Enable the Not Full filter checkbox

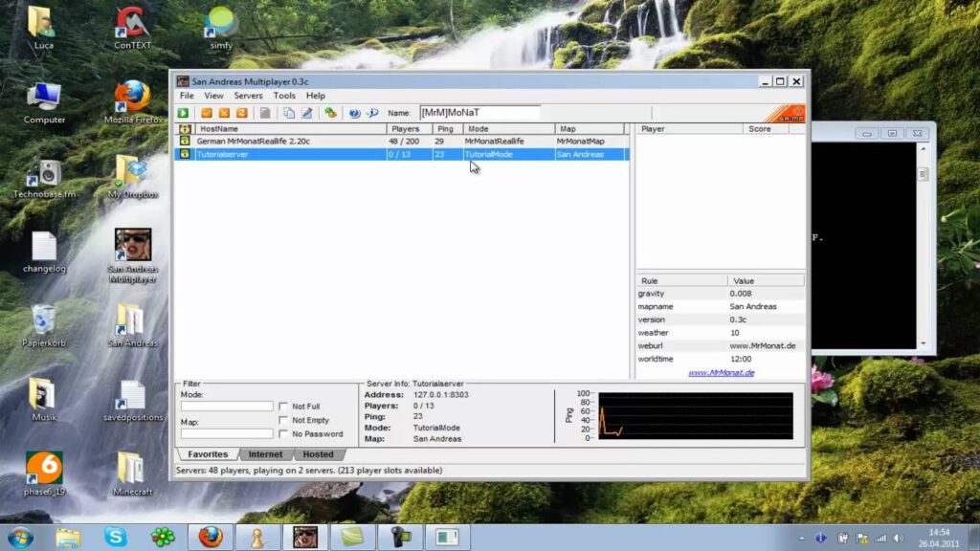click(283, 407)
